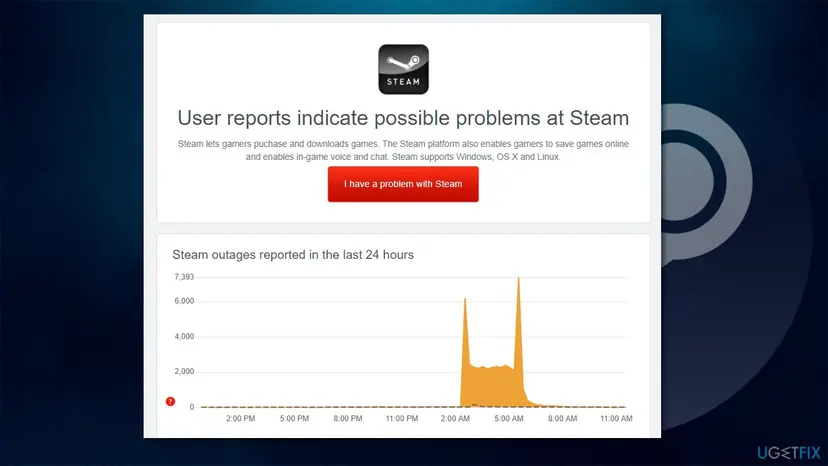Click the Steam logo icon
828x466 pixels.
(403, 69)
